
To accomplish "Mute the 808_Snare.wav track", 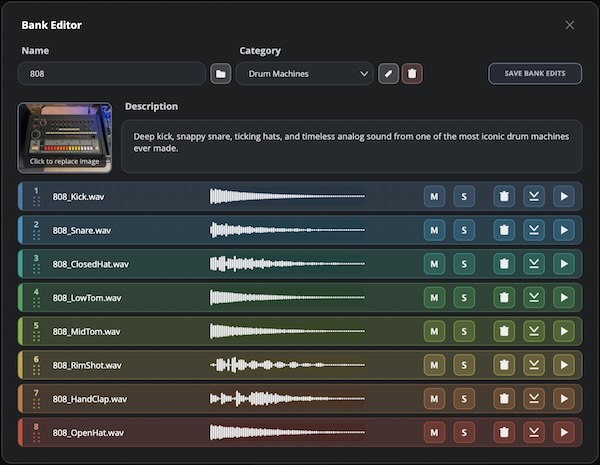I will tap(434, 230).
